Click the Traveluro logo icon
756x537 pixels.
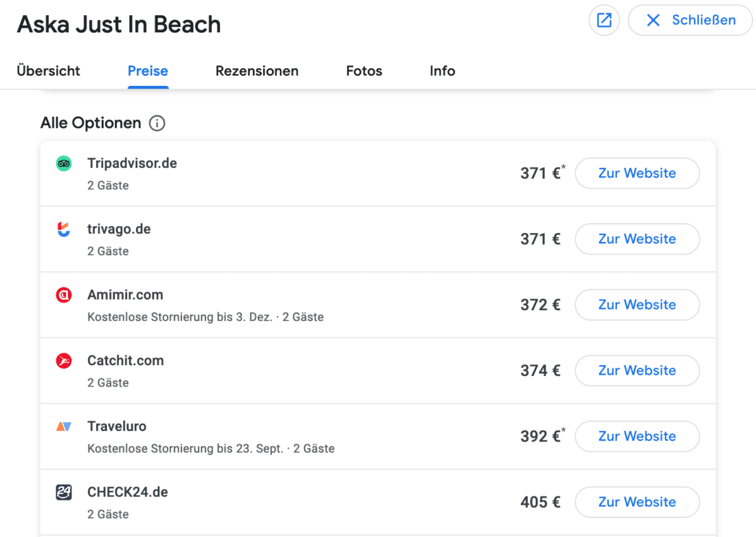(64, 427)
